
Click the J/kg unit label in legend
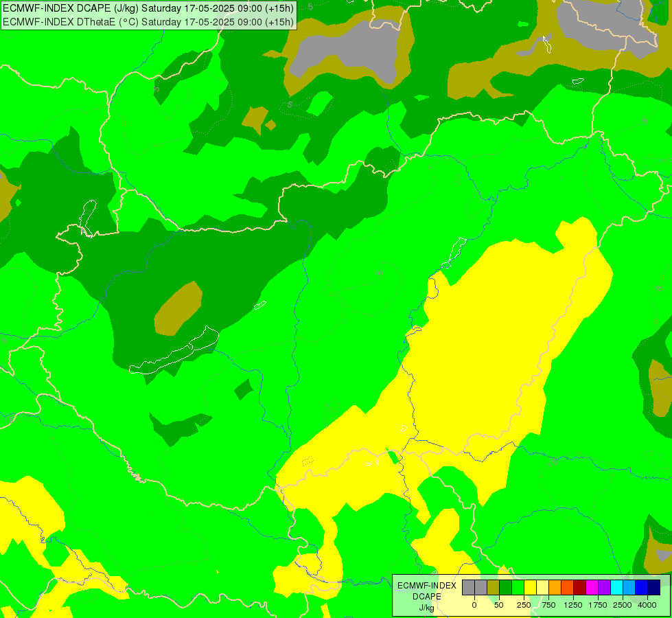(x=427, y=608)
